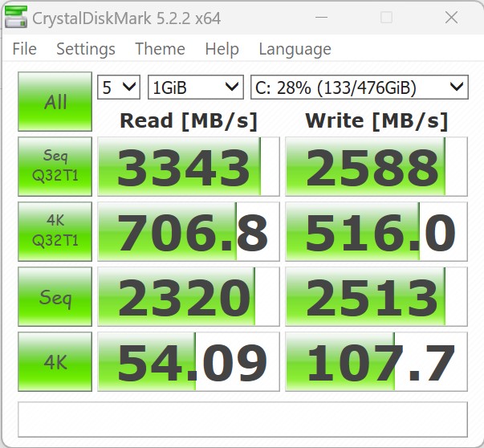Expand the drive dropdown showing C: 28%
The image size is (484, 448).
click(360, 87)
